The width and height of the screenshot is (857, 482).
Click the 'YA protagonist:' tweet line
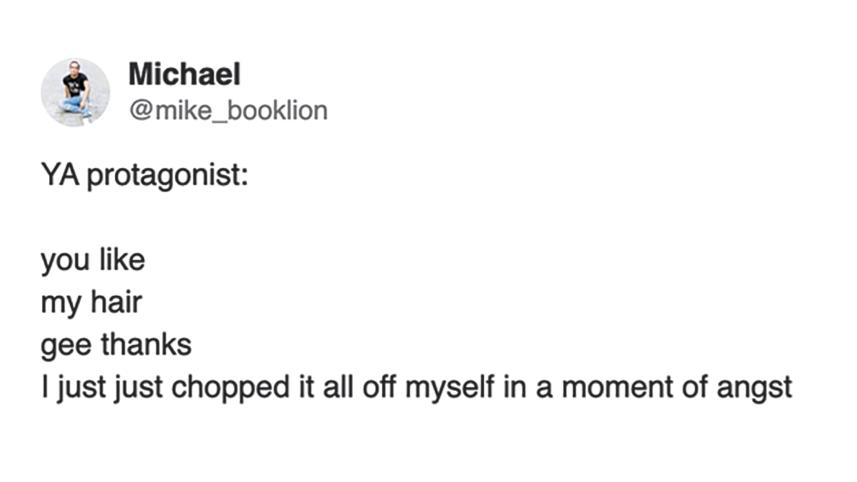145,179
